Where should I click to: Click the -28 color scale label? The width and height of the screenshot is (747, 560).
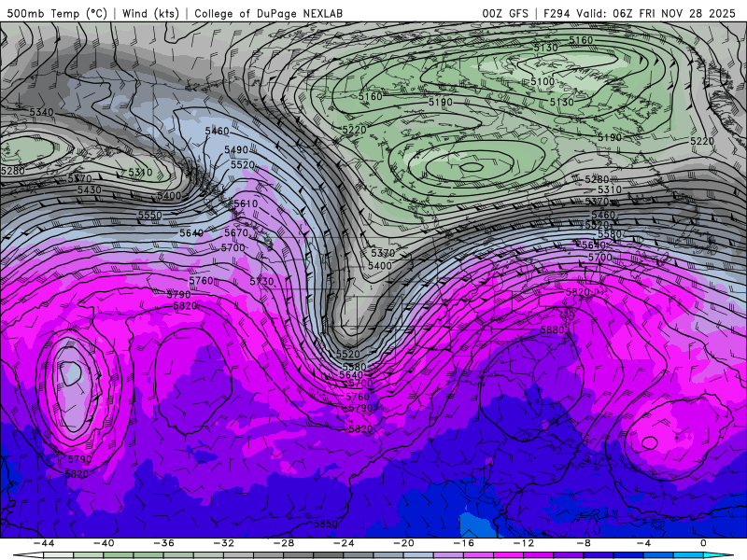tap(284, 543)
